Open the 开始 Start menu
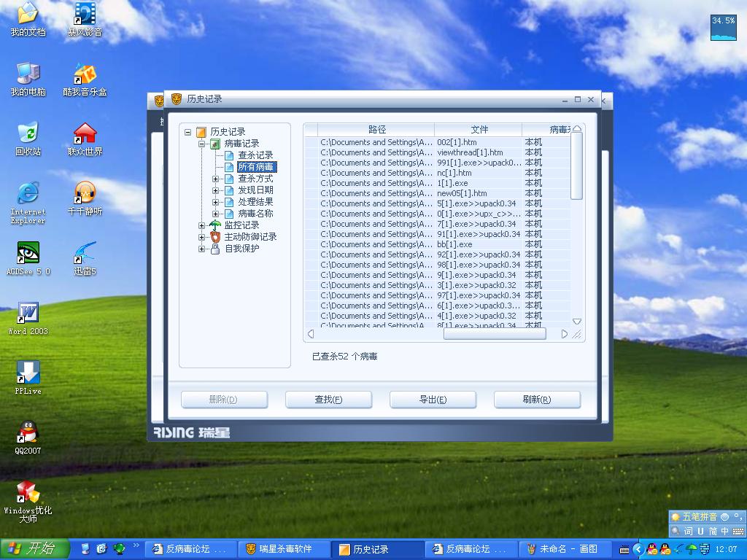The width and height of the screenshot is (747, 560). [35, 549]
